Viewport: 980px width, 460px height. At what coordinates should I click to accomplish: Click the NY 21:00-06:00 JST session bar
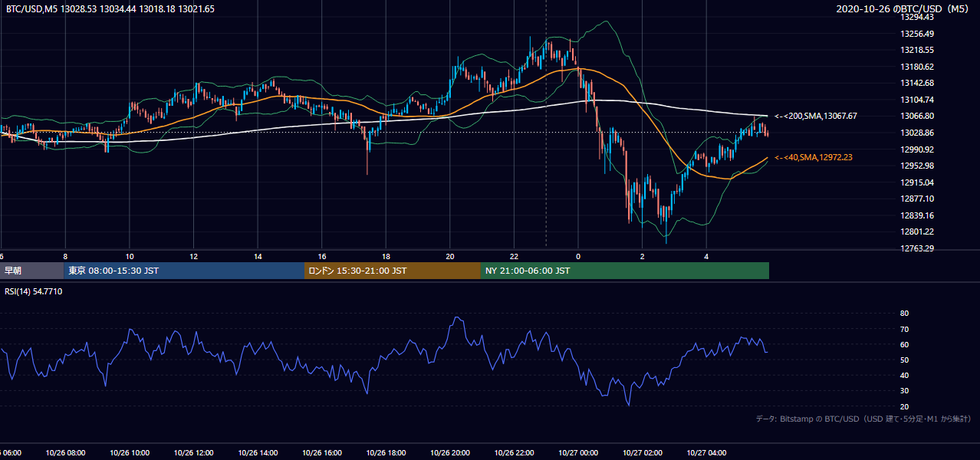pos(625,271)
